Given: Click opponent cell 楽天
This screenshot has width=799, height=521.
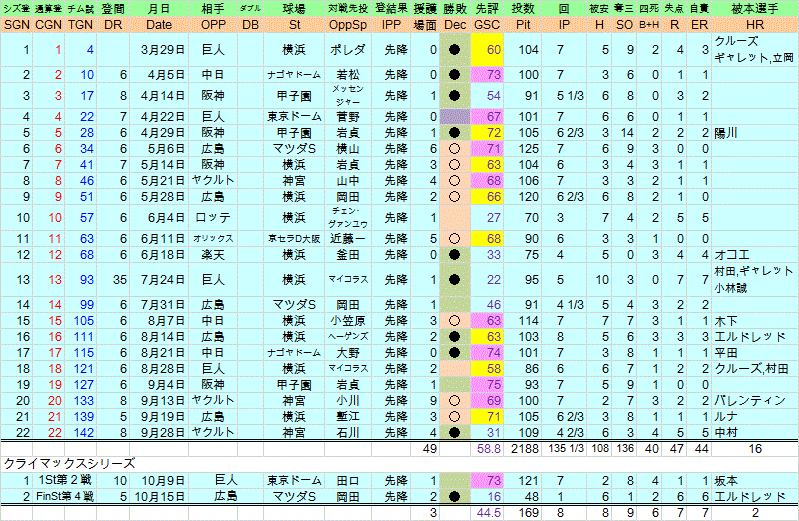Looking at the screenshot, I should 213,255.
